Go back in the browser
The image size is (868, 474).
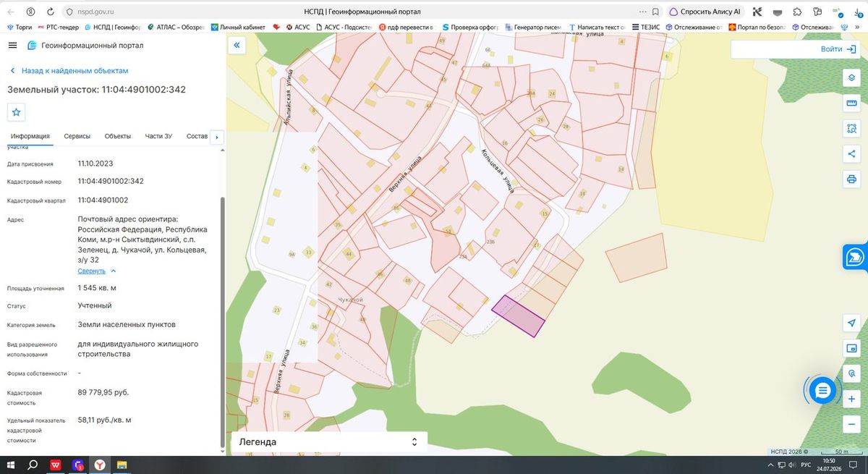tap(11, 12)
